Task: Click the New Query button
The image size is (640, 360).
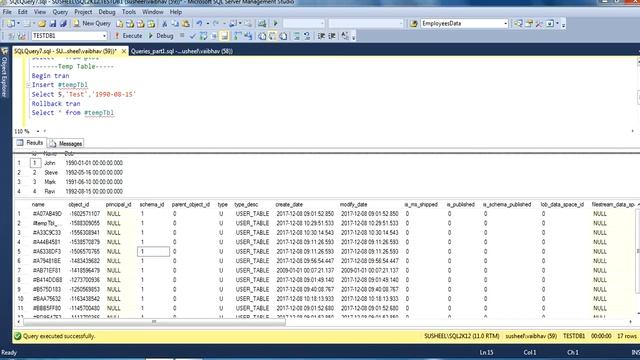Action: pyautogui.click(x=92, y=24)
